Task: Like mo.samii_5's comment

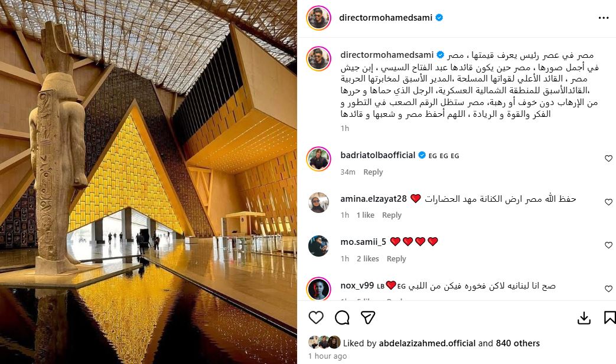Action: (x=608, y=245)
